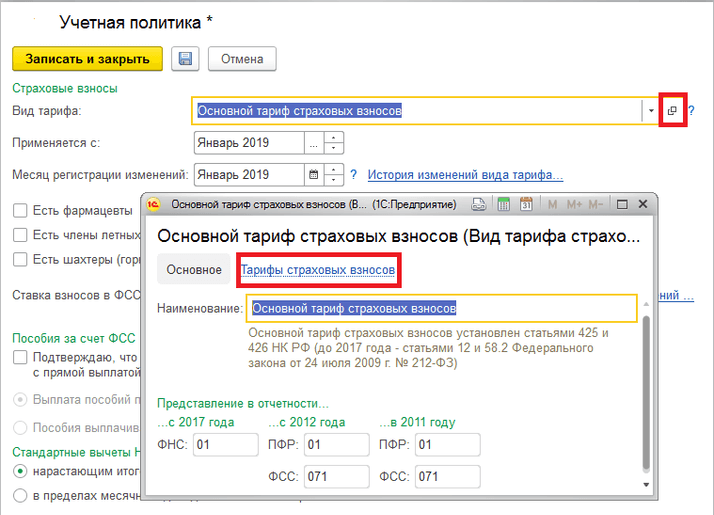The height and width of the screenshot is (515, 714).
Task: Switch to Тарифы страховых взносов tab
Action: 317,270
